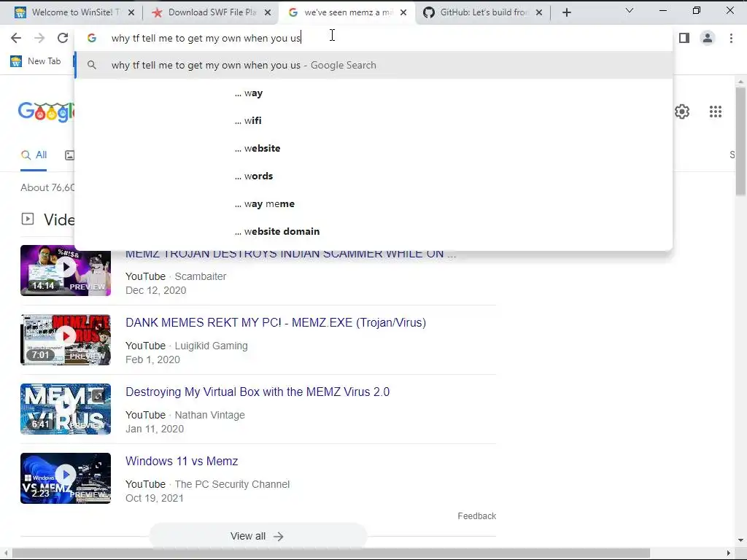Screen dimensions: 747x560
Task: Click the Videos section play icon
Action: [x=28, y=219]
